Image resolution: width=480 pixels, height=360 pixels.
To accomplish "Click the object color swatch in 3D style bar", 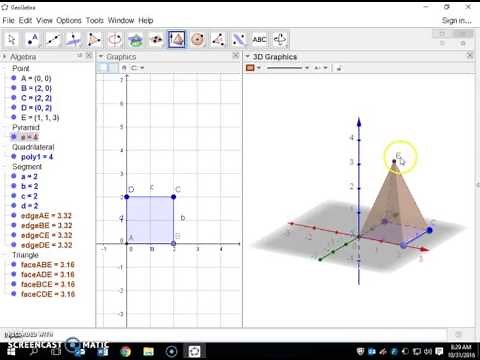I will (x=250, y=68).
